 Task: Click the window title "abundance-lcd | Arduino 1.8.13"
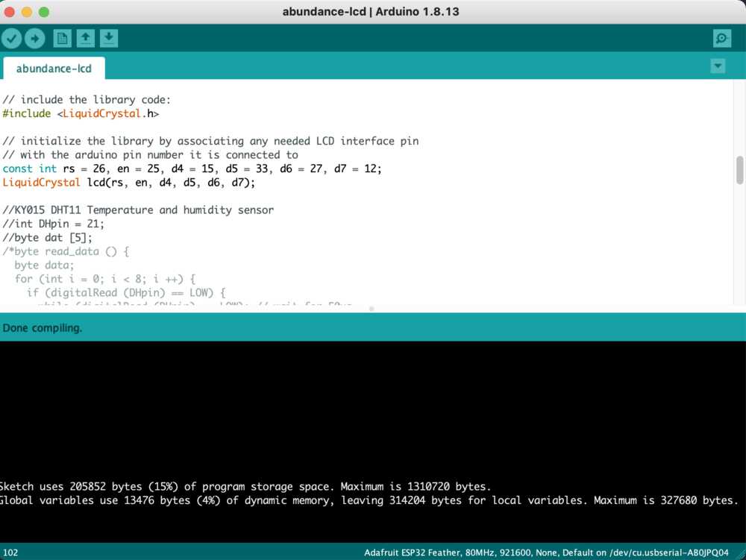(371, 12)
